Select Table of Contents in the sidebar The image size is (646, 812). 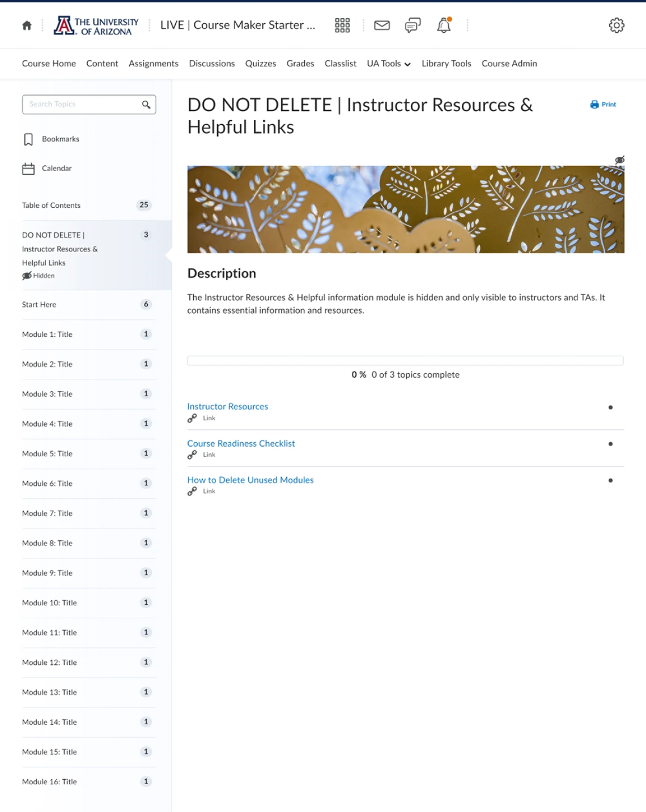point(89,206)
